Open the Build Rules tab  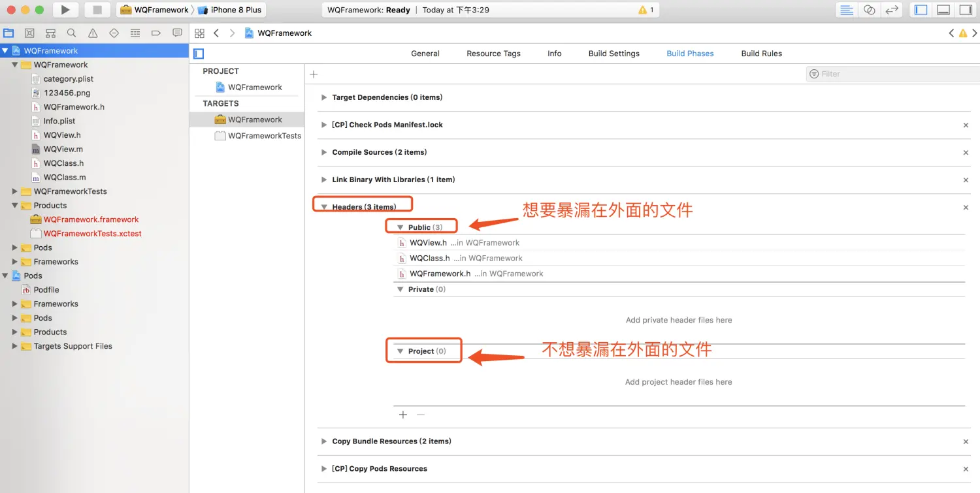coord(761,54)
